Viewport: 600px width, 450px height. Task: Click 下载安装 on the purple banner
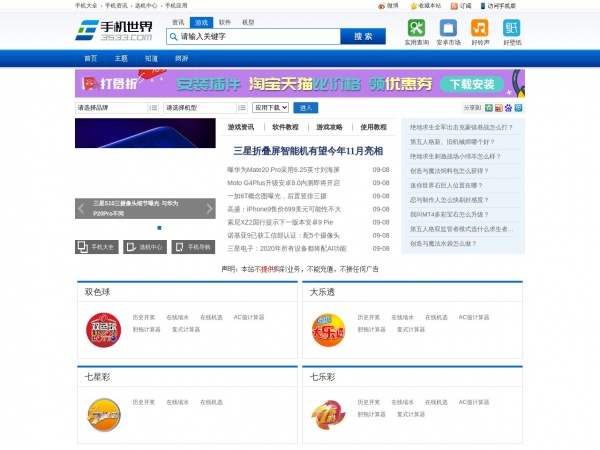pyautogui.click(x=472, y=84)
